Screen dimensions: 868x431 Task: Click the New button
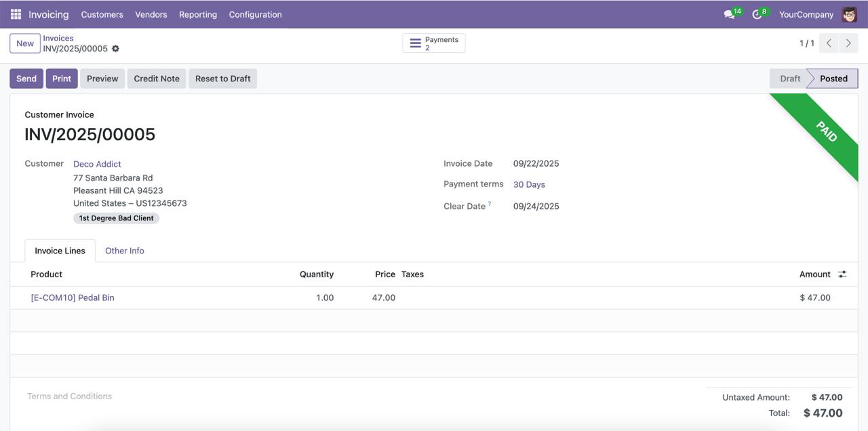click(25, 43)
